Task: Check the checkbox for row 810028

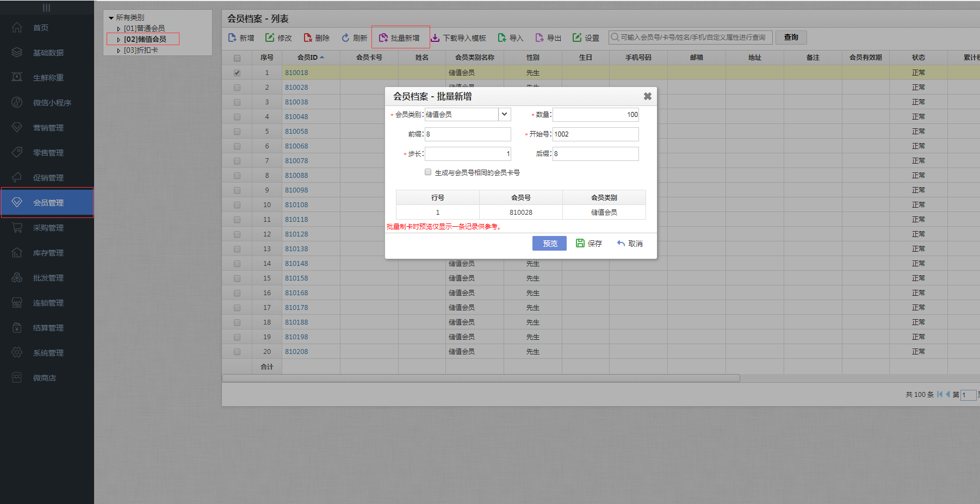Action: point(237,87)
